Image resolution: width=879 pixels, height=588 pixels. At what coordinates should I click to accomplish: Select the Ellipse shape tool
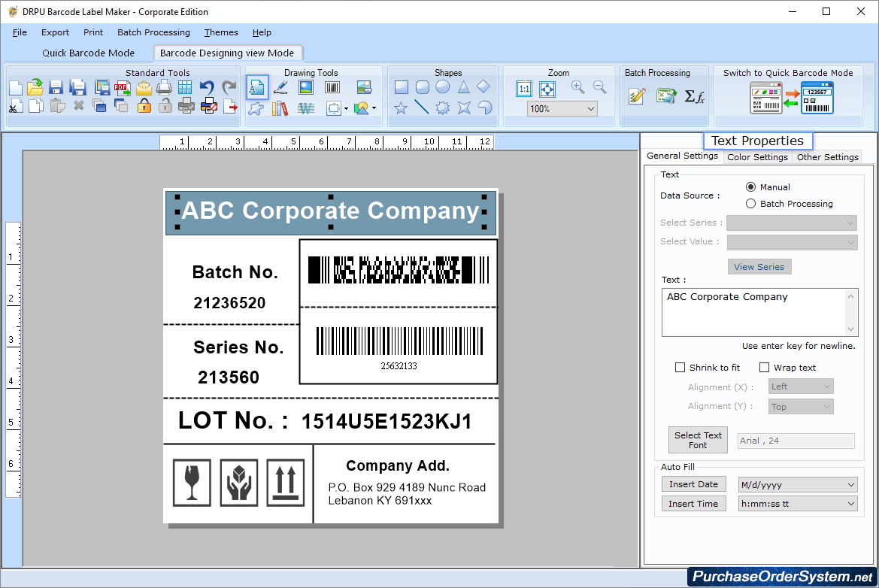point(443,87)
